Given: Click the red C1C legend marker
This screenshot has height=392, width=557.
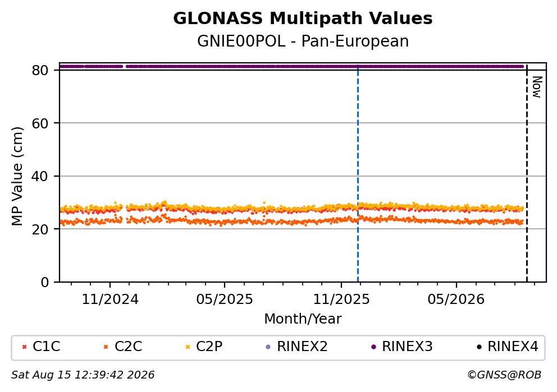Looking at the screenshot, I should tap(25, 347).
